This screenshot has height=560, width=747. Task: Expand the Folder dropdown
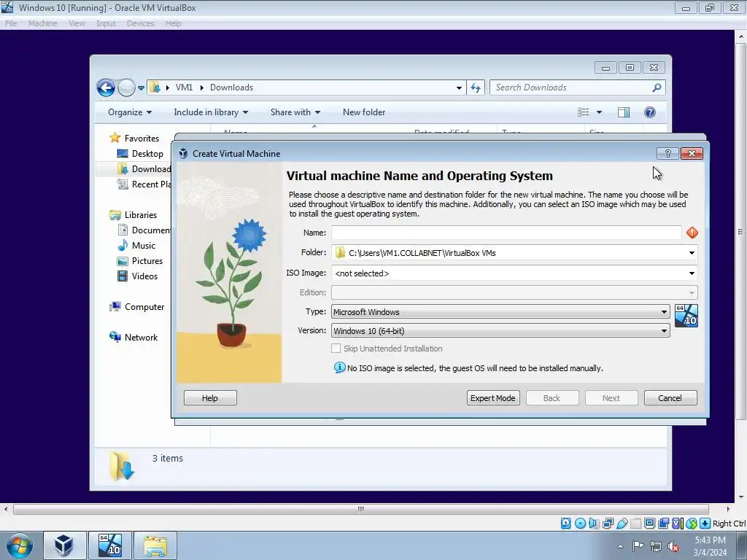coord(692,253)
